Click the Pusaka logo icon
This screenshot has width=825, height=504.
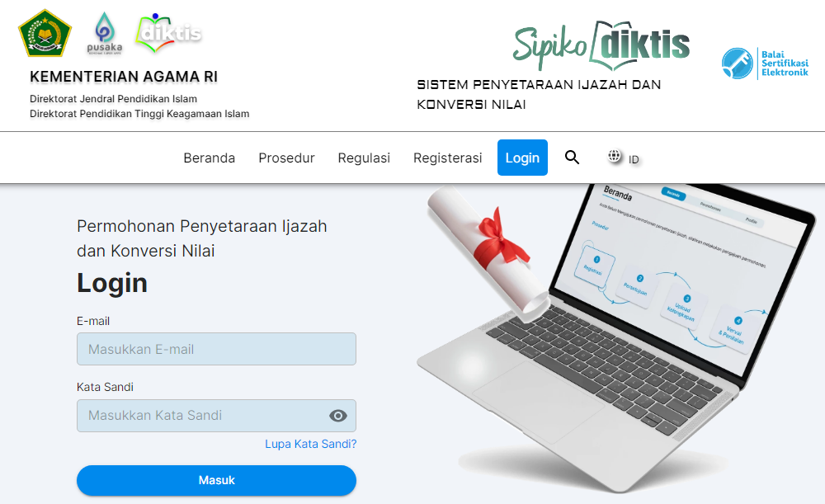pos(104,33)
